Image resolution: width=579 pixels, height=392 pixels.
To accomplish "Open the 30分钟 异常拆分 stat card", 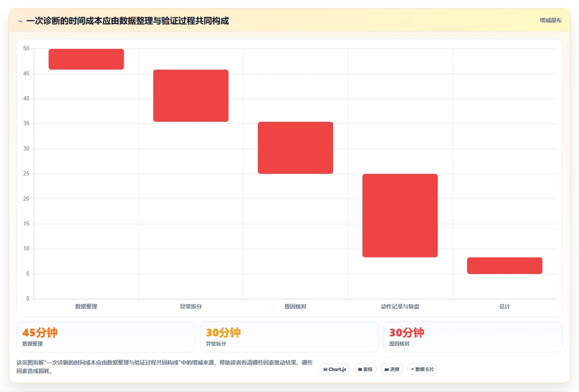I will pyautogui.click(x=289, y=337).
